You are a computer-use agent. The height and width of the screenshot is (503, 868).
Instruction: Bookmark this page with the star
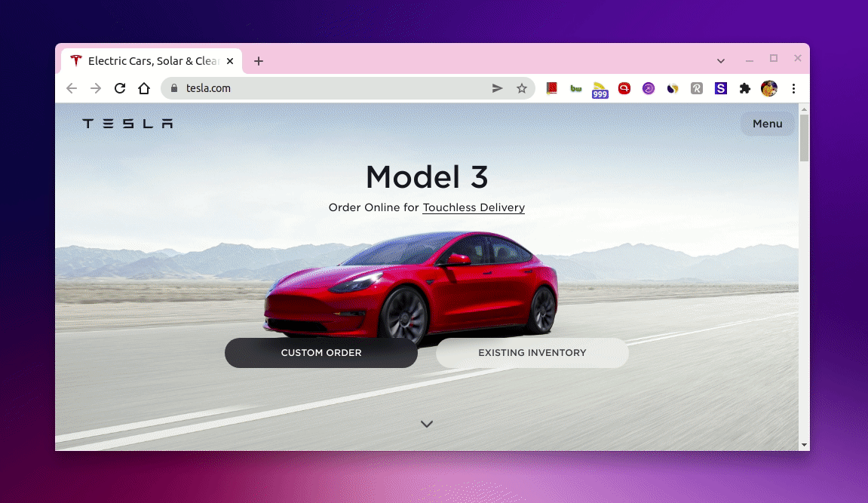[521, 88]
